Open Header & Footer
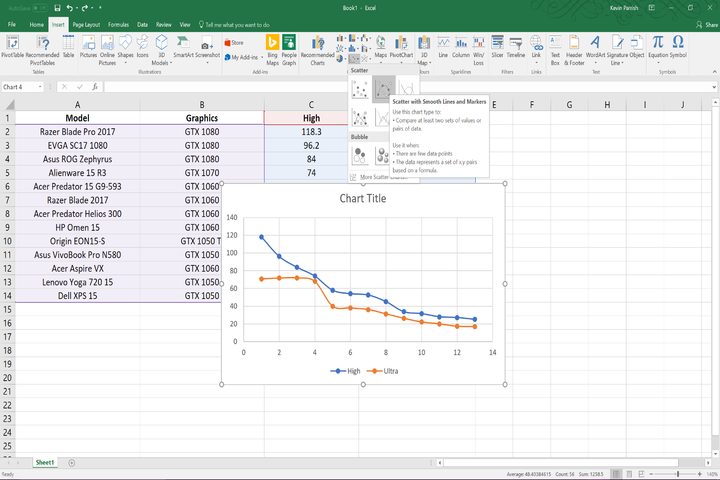720x480 pixels. 574,50
